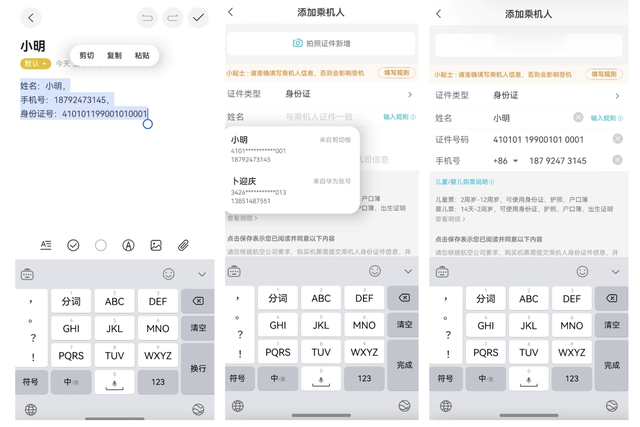Tap 123 key on suggestion-popup screen keyboard

pos(364,378)
